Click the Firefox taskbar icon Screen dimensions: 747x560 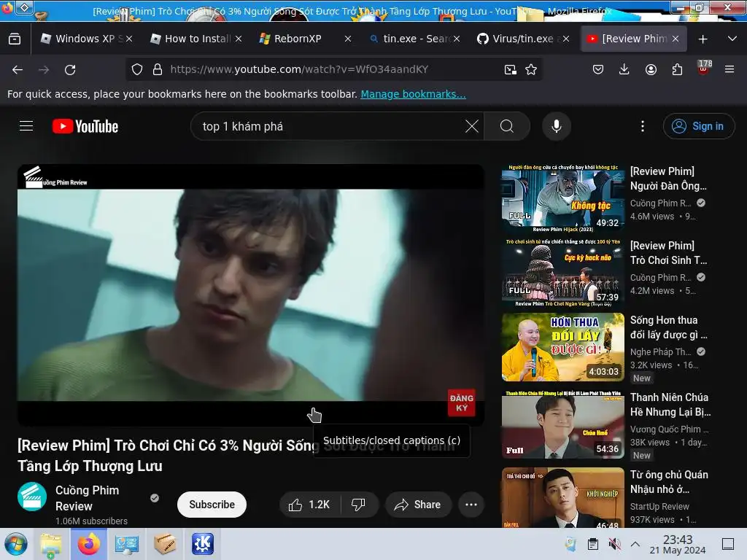tap(88, 544)
